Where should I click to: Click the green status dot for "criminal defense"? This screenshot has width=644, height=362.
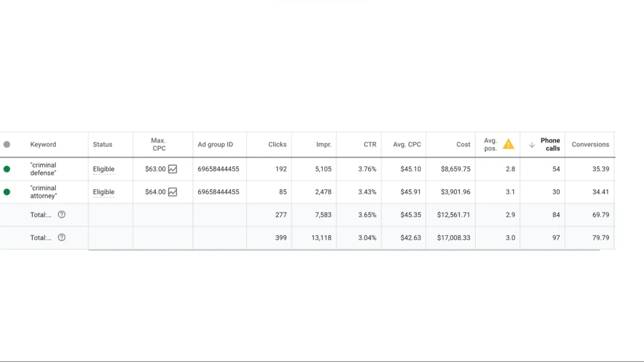[6, 169]
